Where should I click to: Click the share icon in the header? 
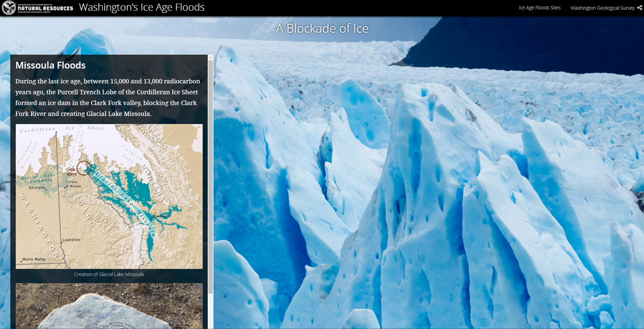[x=639, y=8]
